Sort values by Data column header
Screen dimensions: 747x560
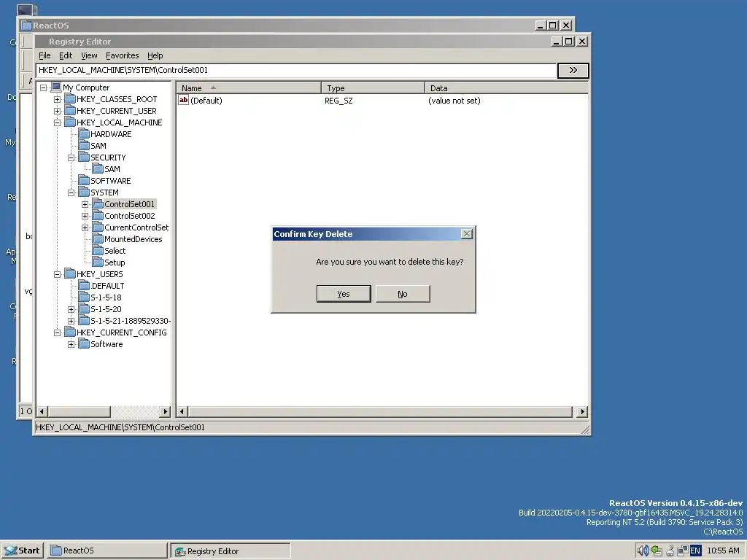[506, 88]
